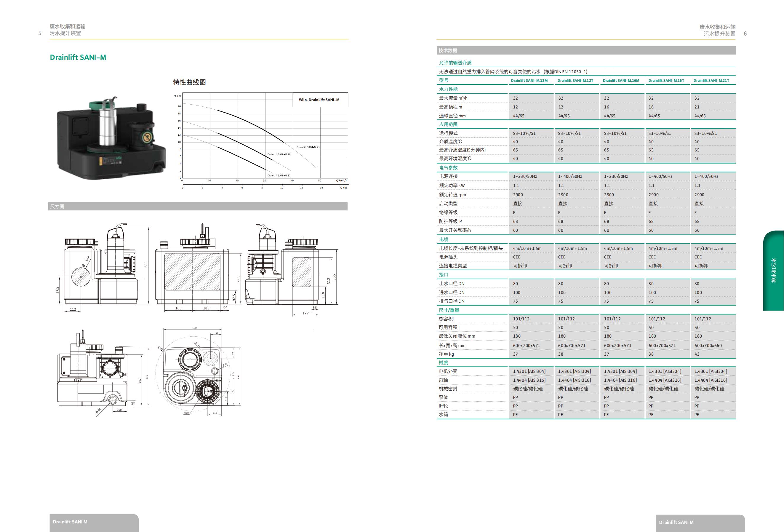
Task: Select column header 'Drainlift SANI-M.16T'
Action: point(666,81)
